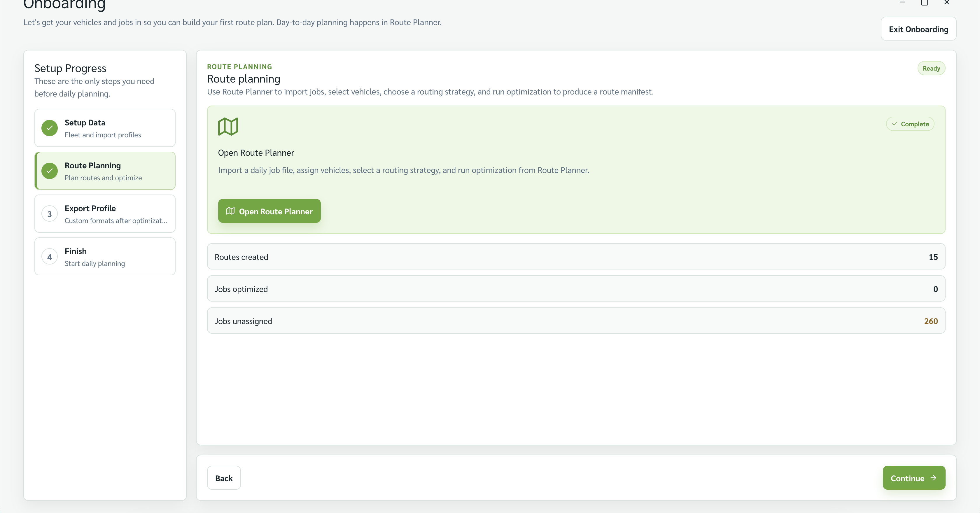Click the Back button

[224, 478]
